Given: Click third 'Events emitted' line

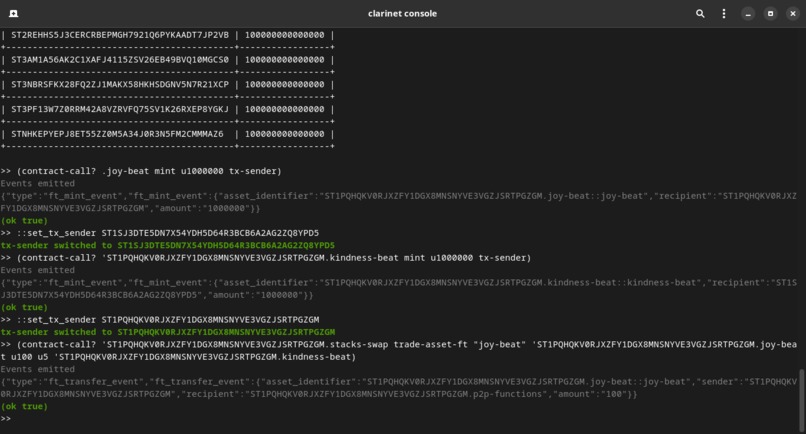Looking at the screenshot, I should (38, 369).
